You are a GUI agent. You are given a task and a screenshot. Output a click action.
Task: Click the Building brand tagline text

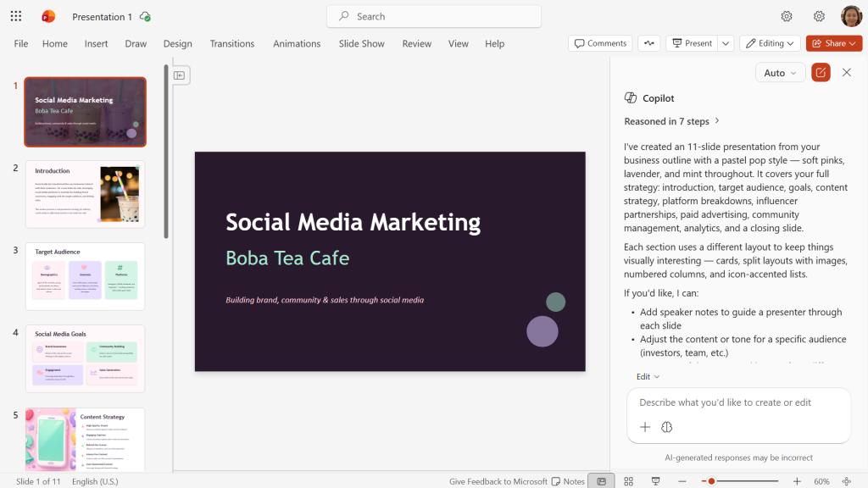pos(325,300)
